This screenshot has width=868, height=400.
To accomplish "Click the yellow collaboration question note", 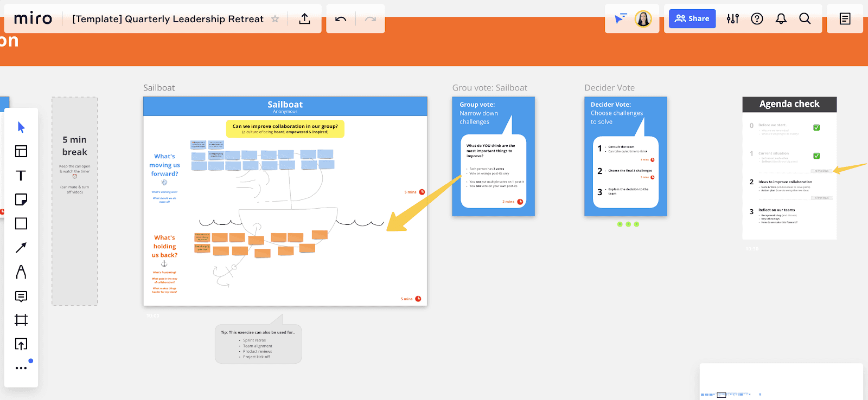I will pyautogui.click(x=285, y=128).
